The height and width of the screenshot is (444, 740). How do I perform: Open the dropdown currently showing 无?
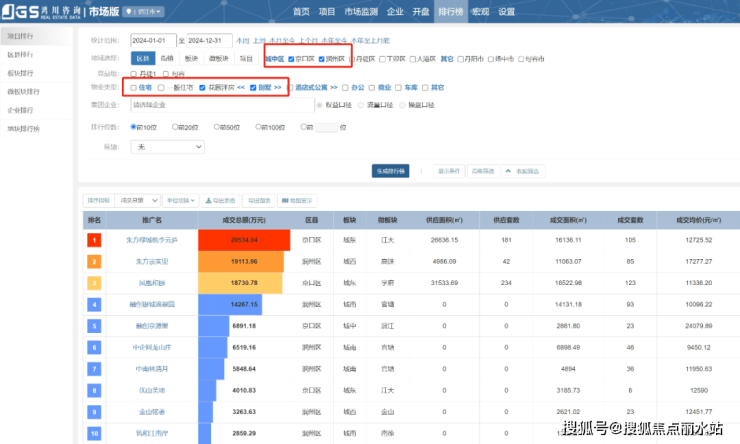(168, 147)
